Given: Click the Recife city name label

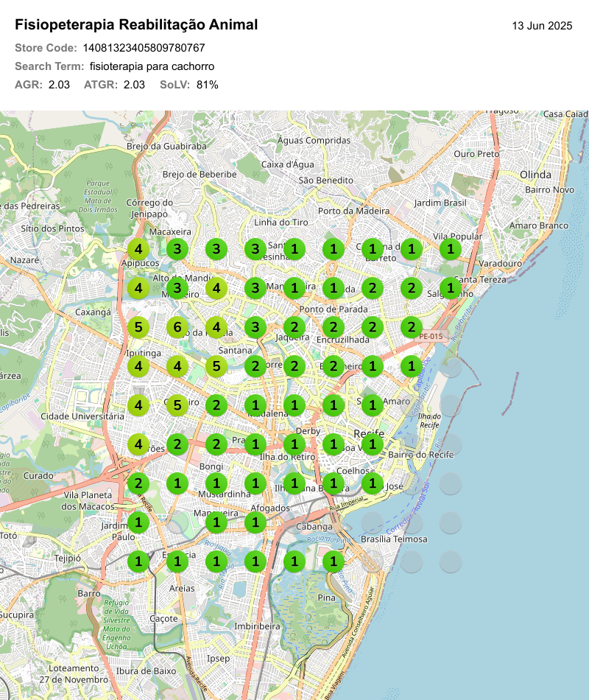Looking at the screenshot, I should coord(369,433).
